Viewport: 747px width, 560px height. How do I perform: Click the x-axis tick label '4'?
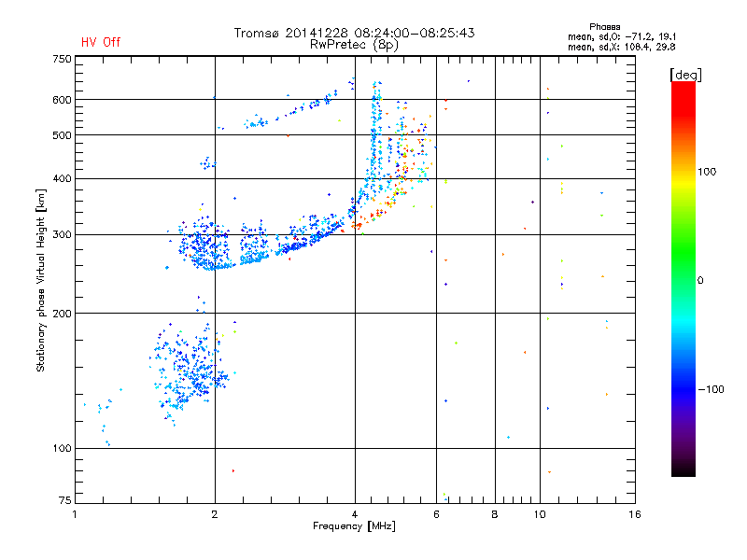355,514
